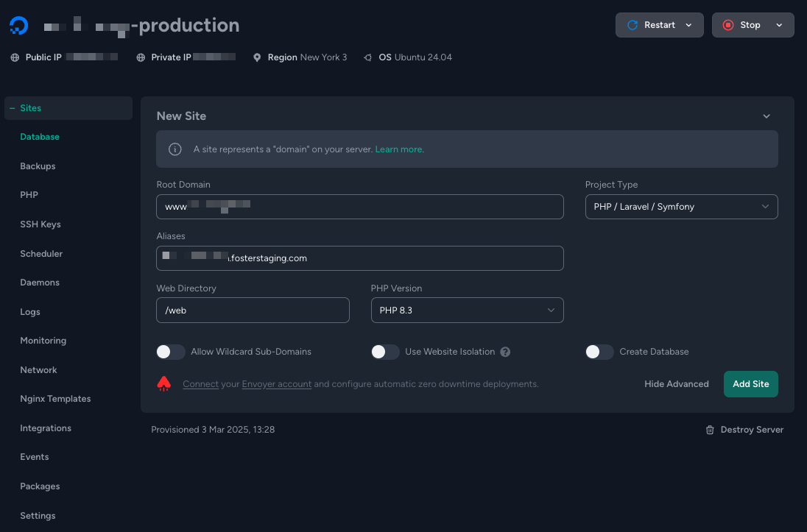Image resolution: width=807 pixels, height=532 pixels.
Task: Open Integrations in sidebar
Action: (46, 428)
